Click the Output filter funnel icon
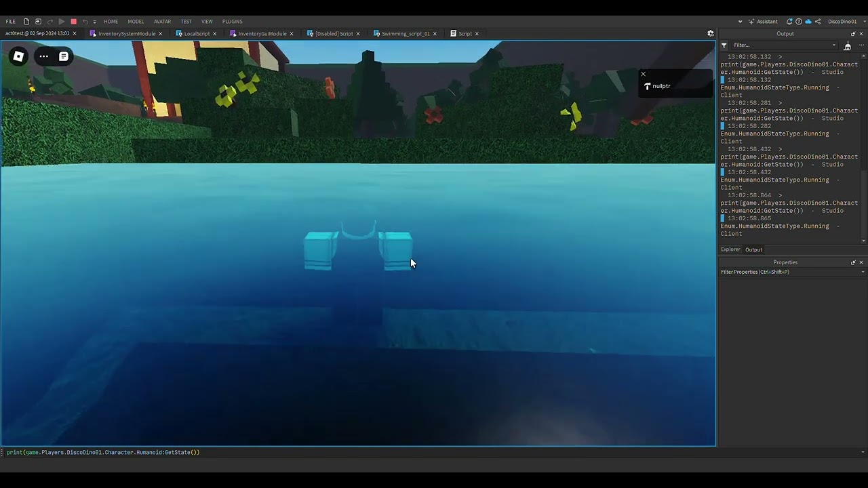Viewport: 868px width, 488px height. (x=724, y=45)
